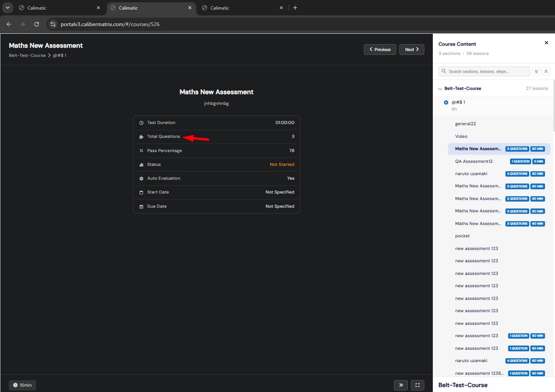Screen dimensions: 555x392
Task: Click the '01:00:00' duration value
Action: [285, 122]
